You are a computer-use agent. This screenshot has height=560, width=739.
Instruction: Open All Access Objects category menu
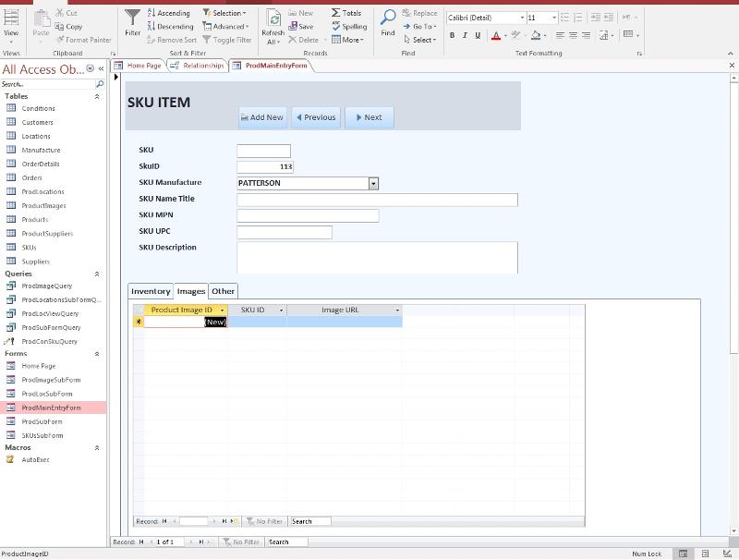pyautogui.click(x=90, y=68)
